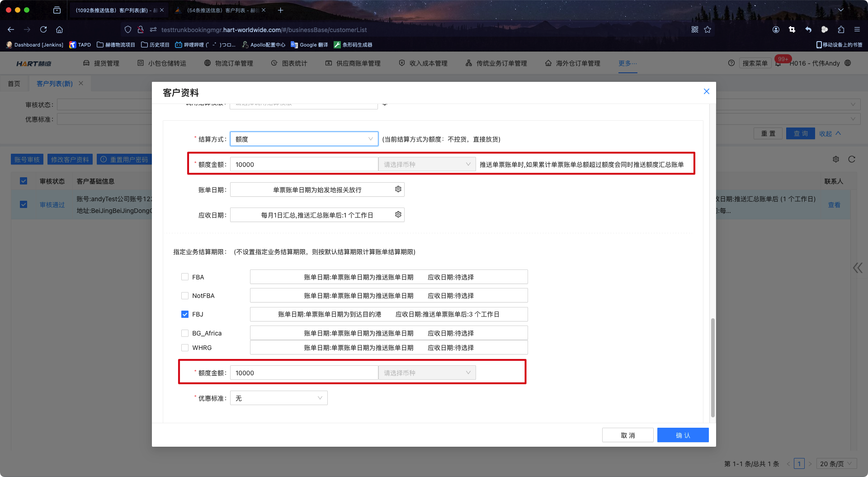Open the 结算方式 dropdown
The image size is (868, 477).
pyautogui.click(x=304, y=139)
